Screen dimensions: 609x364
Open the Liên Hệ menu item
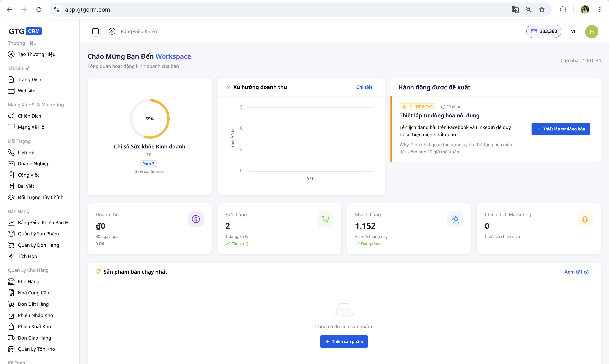pos(26,152)
